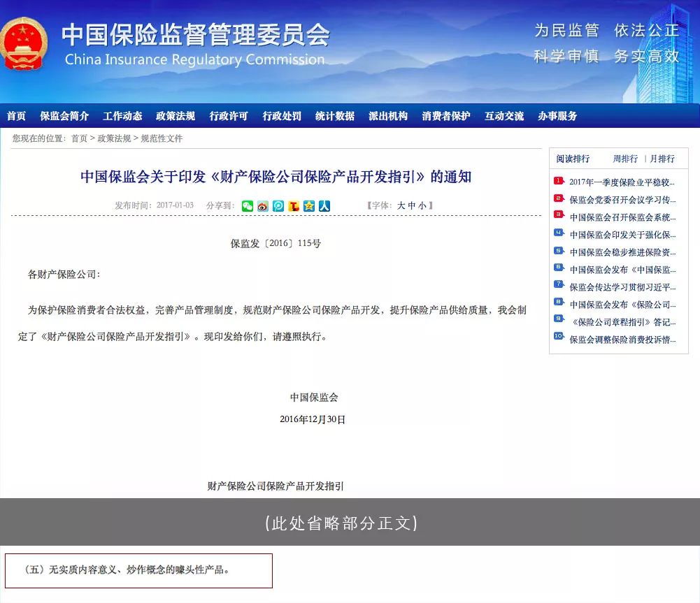Open the 互动交流 menu item
Image resolution: width=700 pixels, height=603 pixels.
point(504,116)
